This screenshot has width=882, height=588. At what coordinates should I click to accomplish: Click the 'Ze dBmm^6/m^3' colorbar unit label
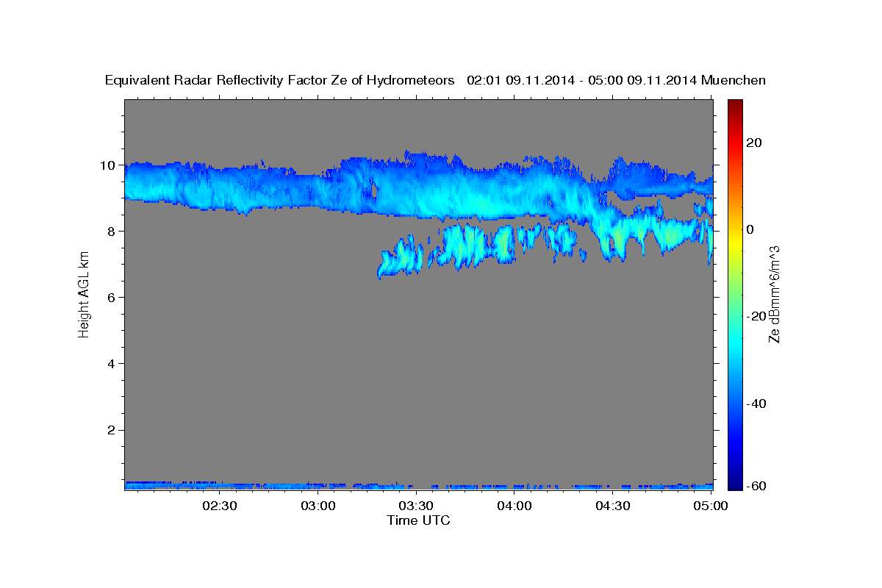coord(774,294)
